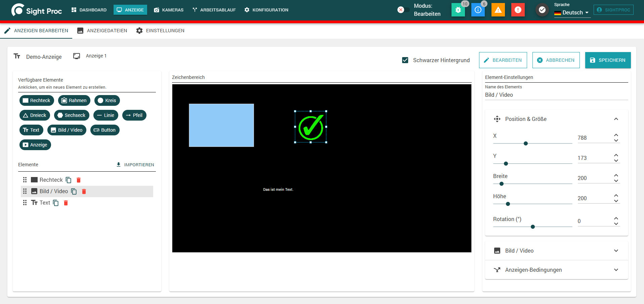The height and width of the screenshot is (304, 644).
Task: Click the Name des Elements input field
Action: [557, 95]
